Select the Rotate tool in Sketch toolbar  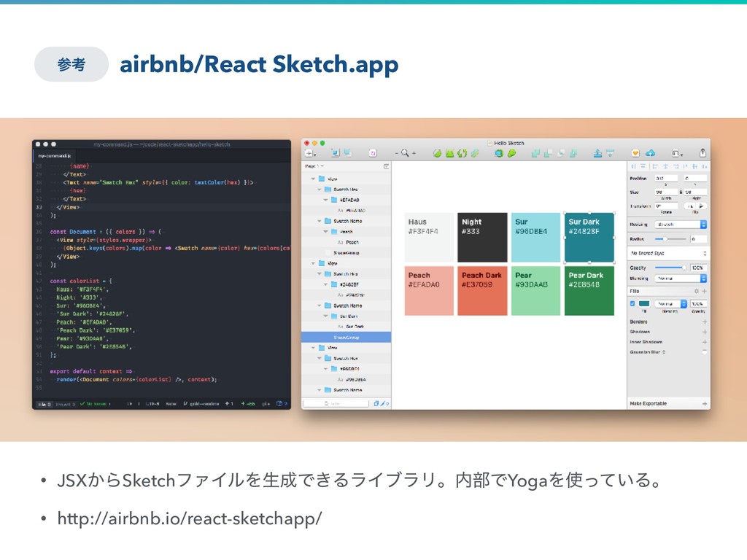tap(462, 153)
